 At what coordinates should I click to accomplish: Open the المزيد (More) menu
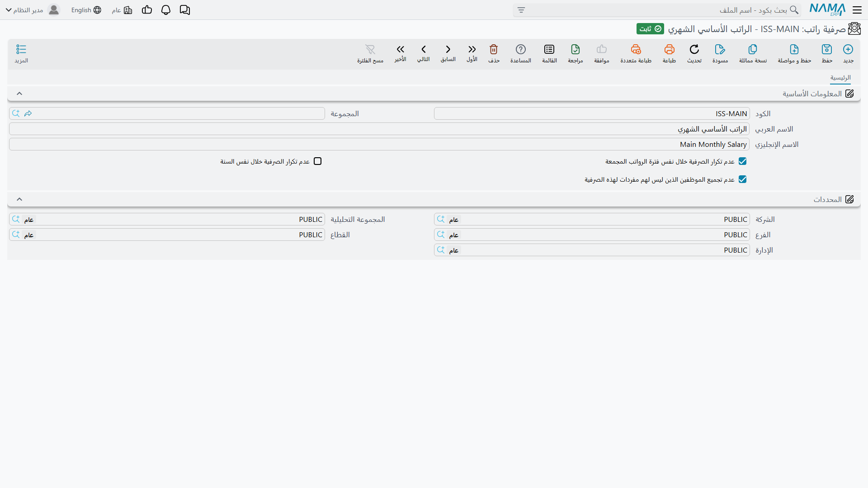point(21,54)
